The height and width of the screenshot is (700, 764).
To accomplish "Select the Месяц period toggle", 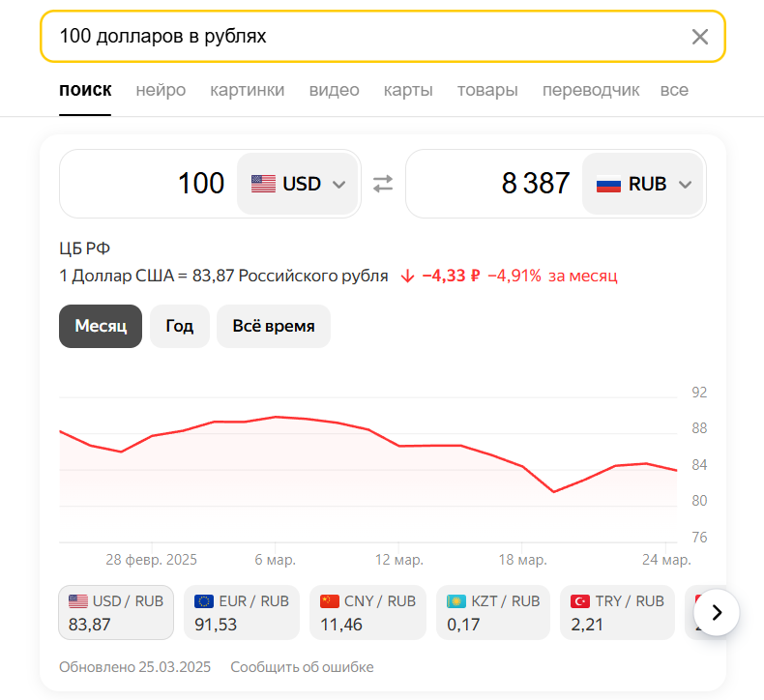I will [x=101, y=326].
